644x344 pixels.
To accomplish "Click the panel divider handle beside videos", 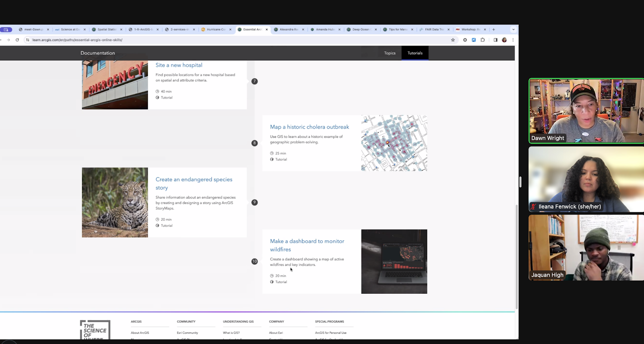I will click(x=520, y=182).
